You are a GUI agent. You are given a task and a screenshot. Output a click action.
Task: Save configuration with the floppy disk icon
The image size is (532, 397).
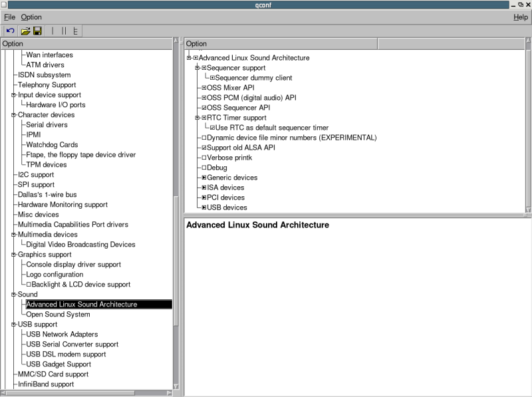[37, 31]
